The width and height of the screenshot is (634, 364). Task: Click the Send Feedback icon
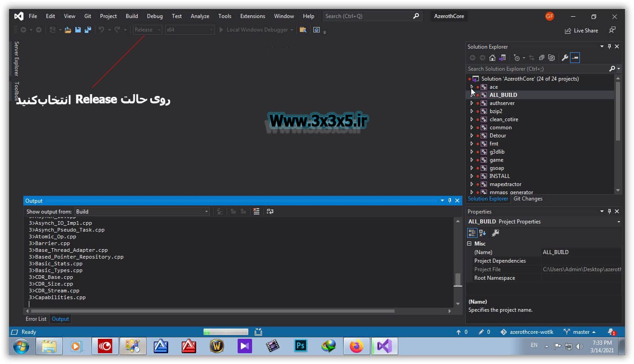coord(612,30)
